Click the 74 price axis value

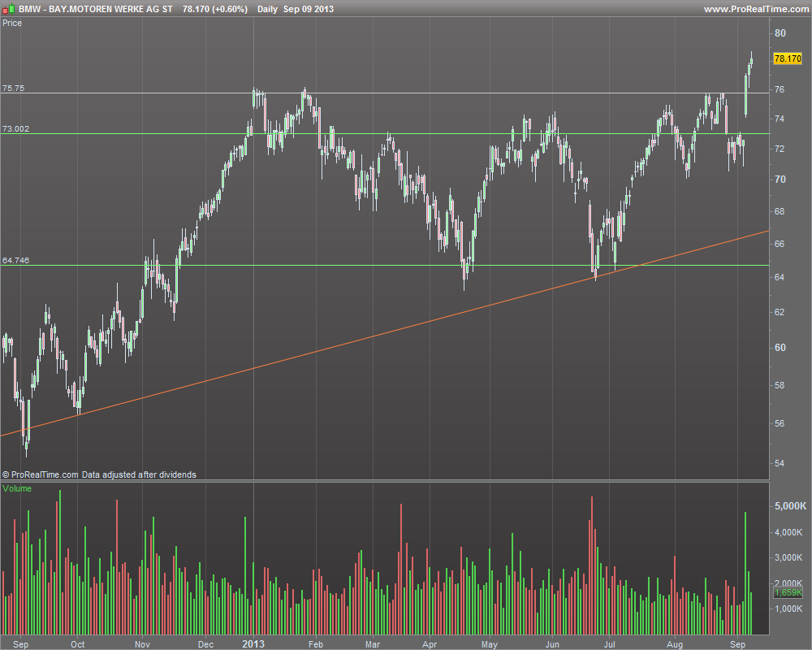point(780,119)
